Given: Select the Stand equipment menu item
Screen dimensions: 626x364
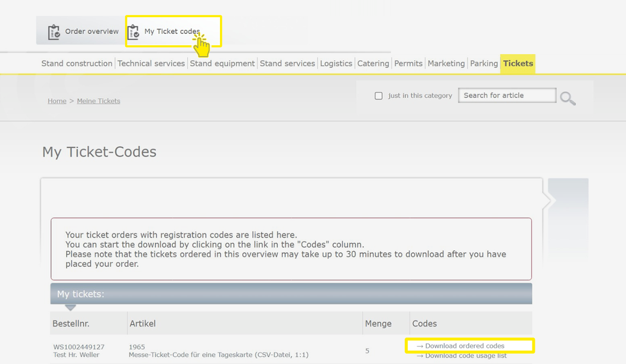Looking at the screenshot, I should coord(222,64).
